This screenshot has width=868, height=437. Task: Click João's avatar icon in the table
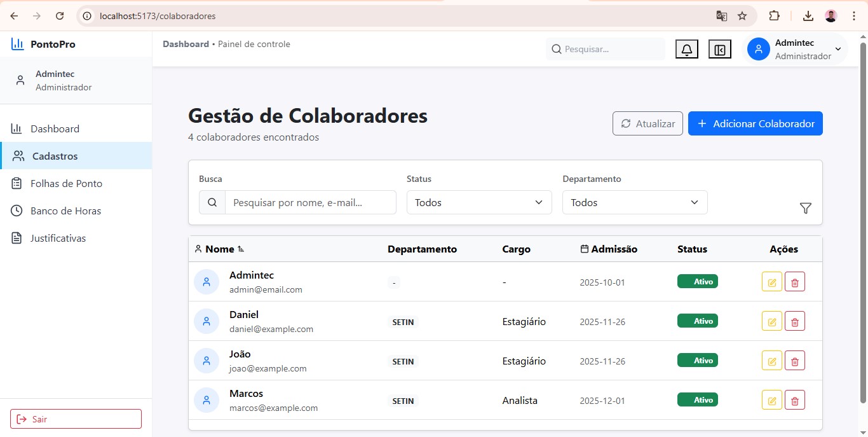[x=206, y=361]
